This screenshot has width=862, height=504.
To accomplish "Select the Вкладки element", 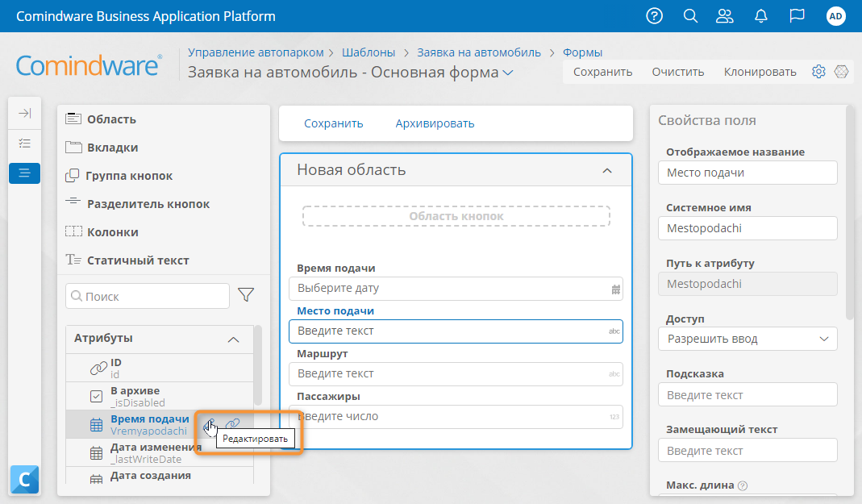I will [102, 148].
